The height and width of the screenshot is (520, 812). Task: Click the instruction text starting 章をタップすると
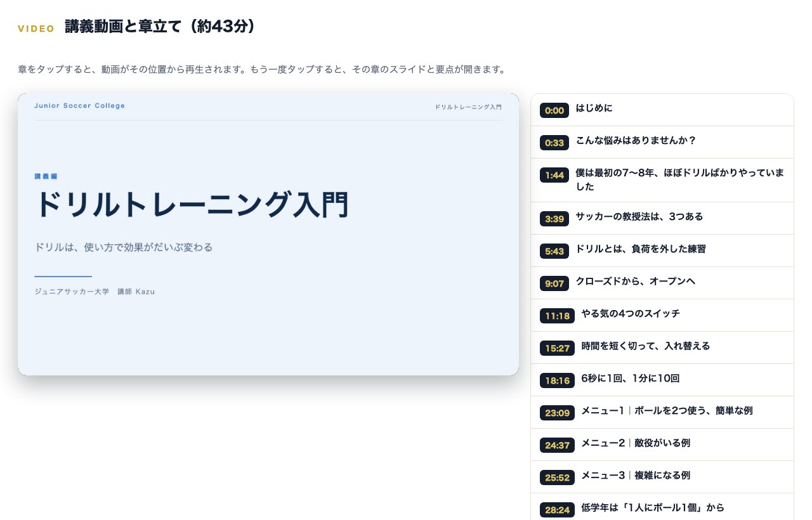pyautogui.click(x=261, y=70)
